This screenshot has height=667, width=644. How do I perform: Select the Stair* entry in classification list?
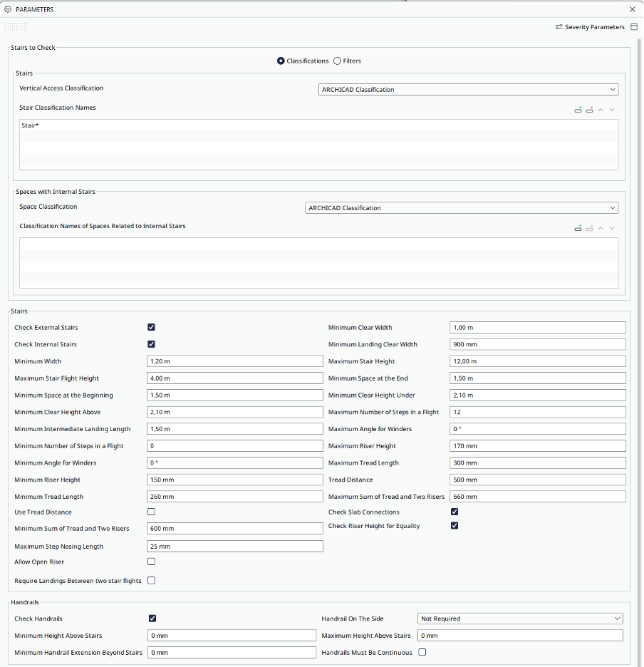click(31, 125)
